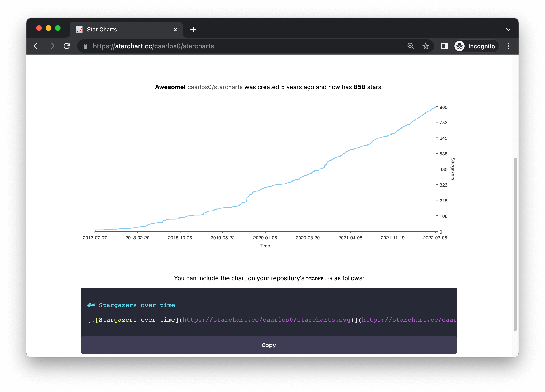Click the starcharts.svg URL in code block
545x392 pixels.
click(266, 320)
